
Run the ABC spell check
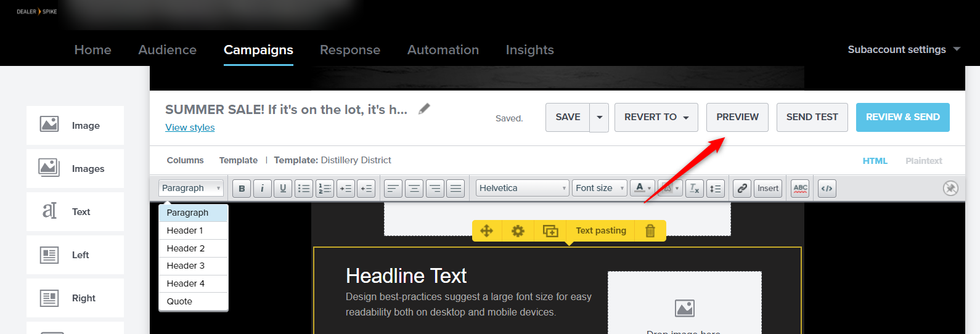click(800, 189)
